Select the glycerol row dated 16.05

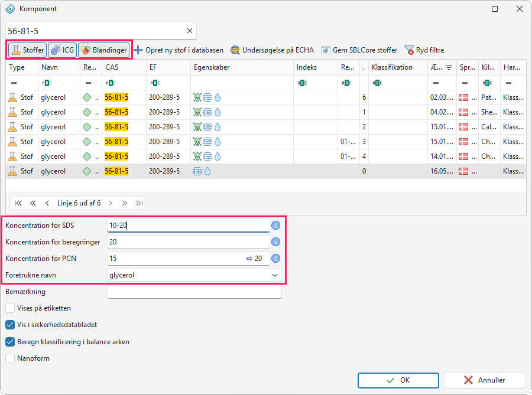(x=266, y=171)
